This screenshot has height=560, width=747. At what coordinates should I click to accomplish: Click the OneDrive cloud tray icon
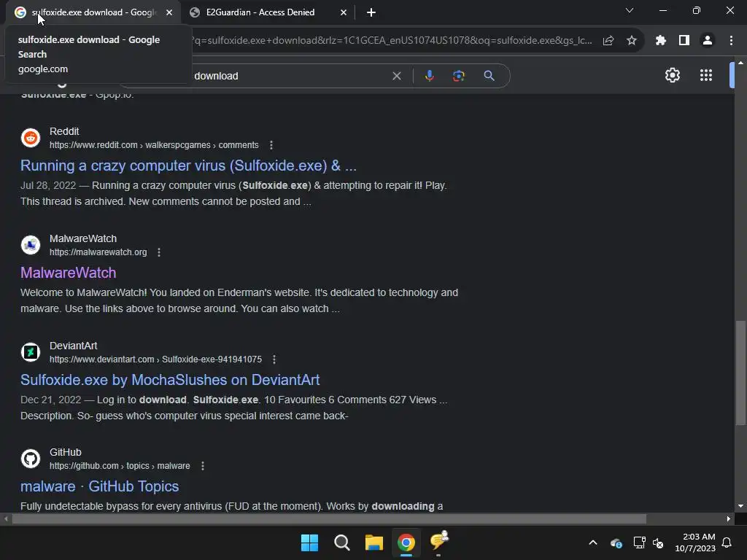click(x=616, y=542)
